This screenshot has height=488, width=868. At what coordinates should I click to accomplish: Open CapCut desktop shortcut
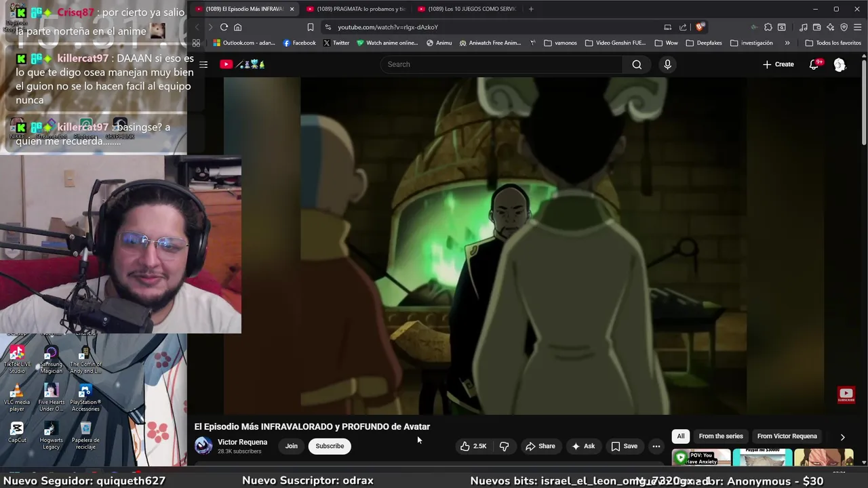17,432
